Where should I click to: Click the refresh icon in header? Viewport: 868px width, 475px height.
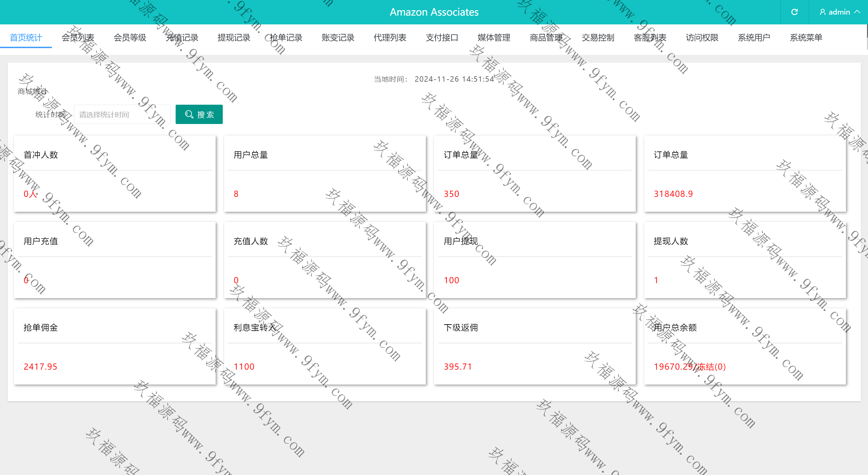pos(794,12)
